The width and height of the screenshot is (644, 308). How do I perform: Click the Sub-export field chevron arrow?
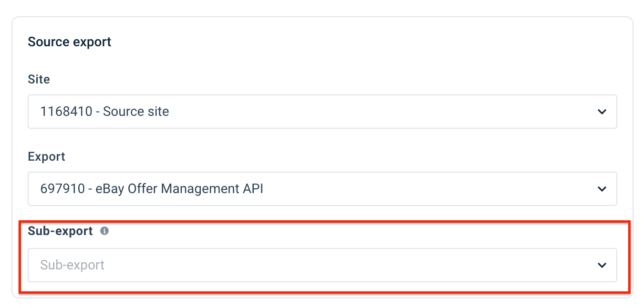pyautogui.click(x=602, y=265)
